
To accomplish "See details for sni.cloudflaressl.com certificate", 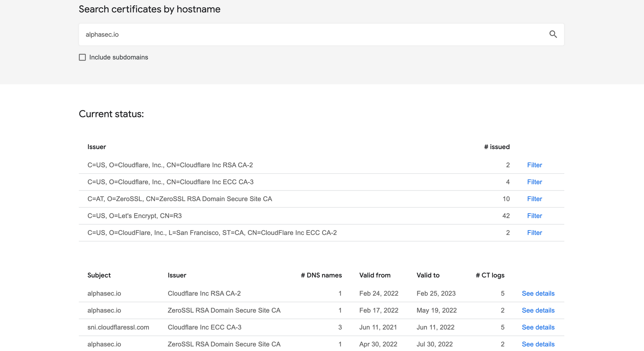I will [x=538, y=327].
